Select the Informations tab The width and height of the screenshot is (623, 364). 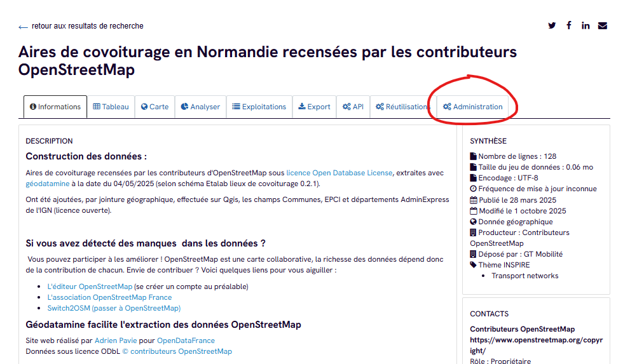[x=55, y=107]
